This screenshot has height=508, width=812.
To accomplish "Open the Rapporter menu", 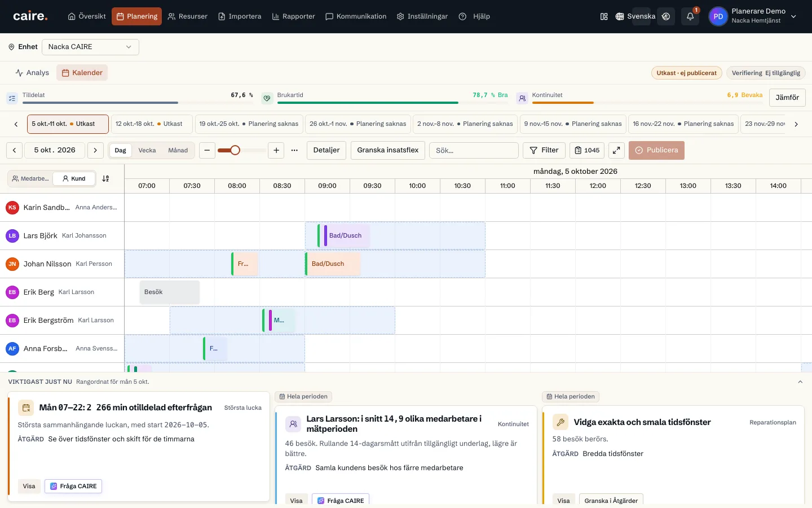I will (293, 16).
